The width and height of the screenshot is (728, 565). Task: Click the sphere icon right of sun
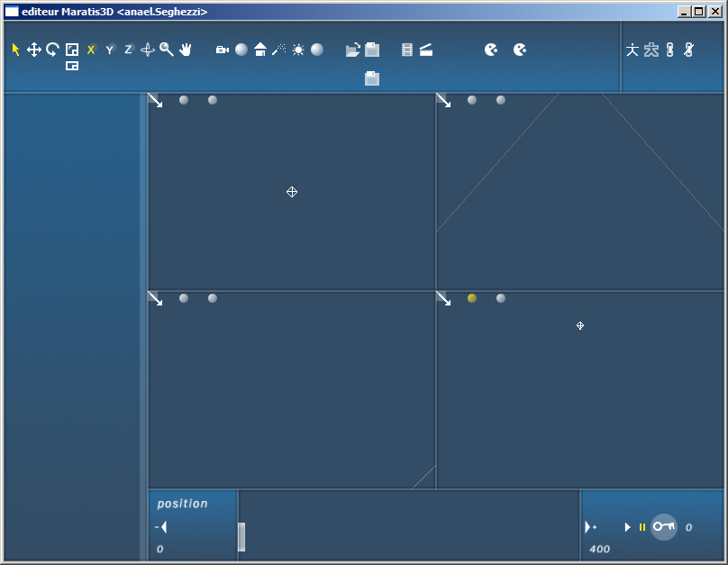(317, 50)
